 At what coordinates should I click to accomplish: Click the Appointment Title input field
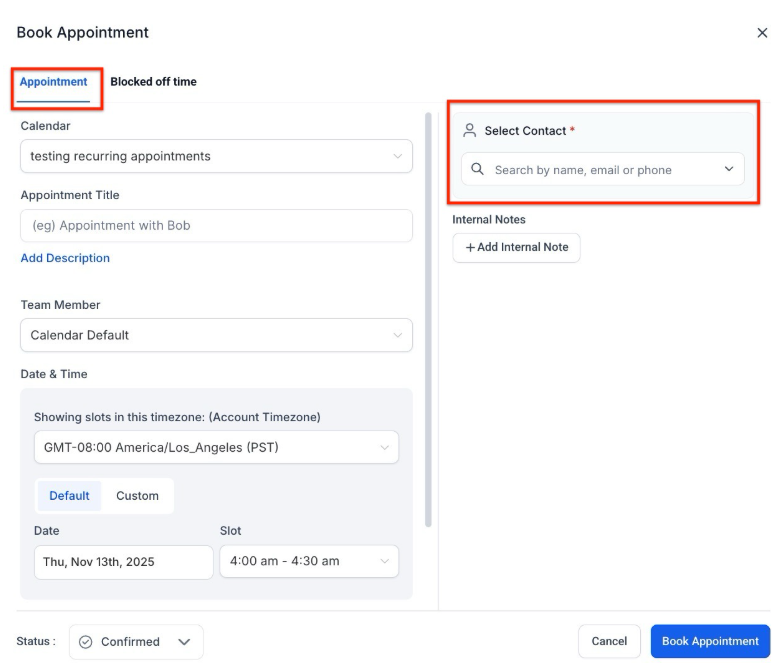click(216, 226)
